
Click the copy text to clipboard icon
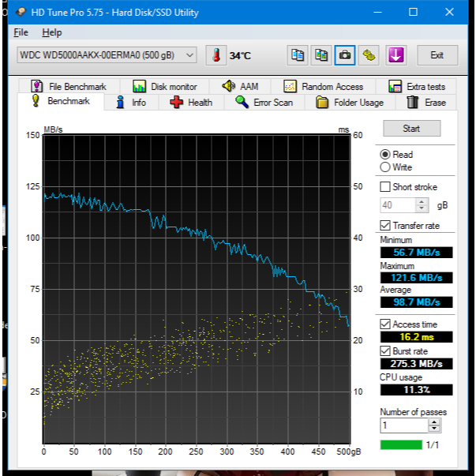[x=298, y=55]
